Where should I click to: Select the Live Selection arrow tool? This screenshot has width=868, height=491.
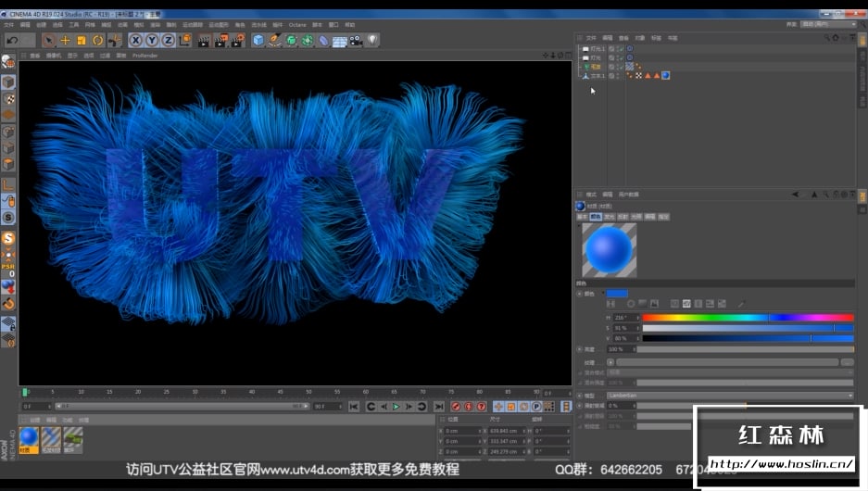pos(49,41)
